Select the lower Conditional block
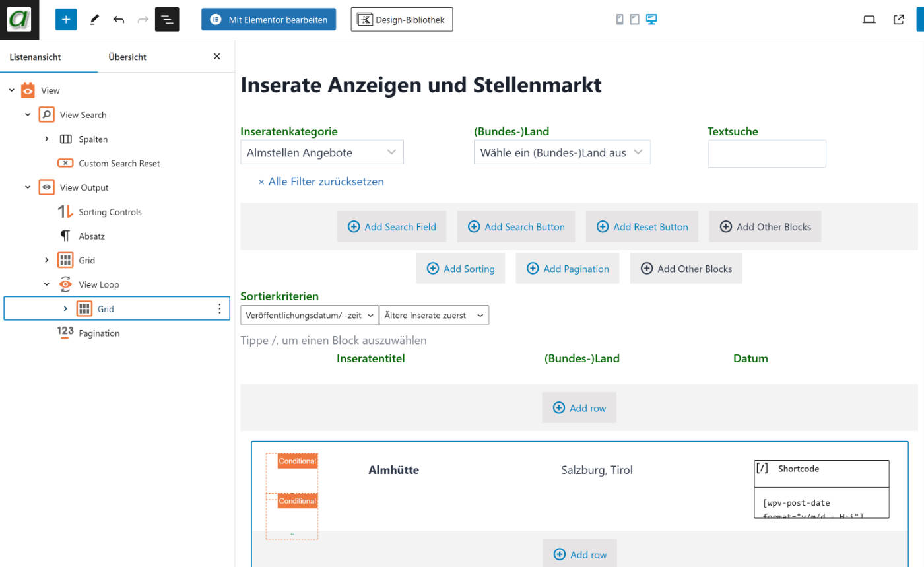Screen dimensions: 924x567 (x=297, y=501)
